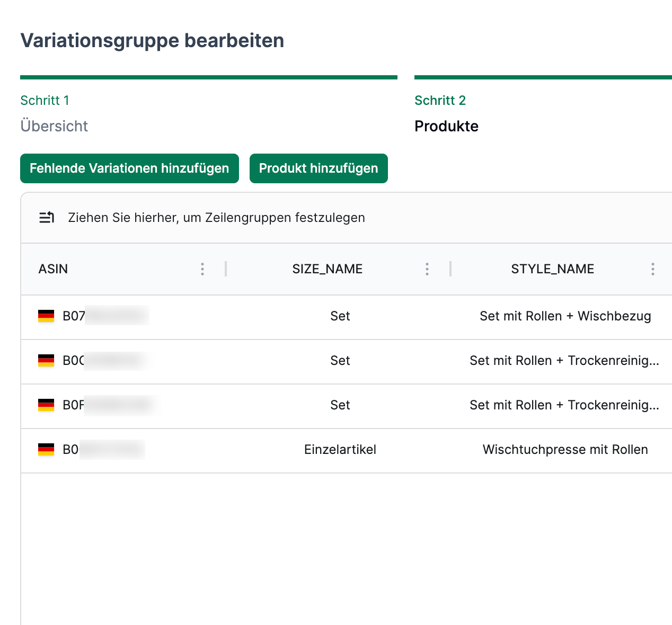Sort by the STYLE_NAME column header
672x625 pixels.
click(x=552, y=269)
